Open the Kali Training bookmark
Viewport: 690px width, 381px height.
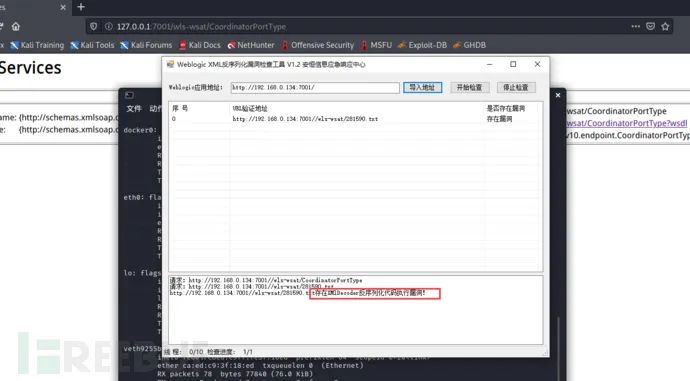37,45
